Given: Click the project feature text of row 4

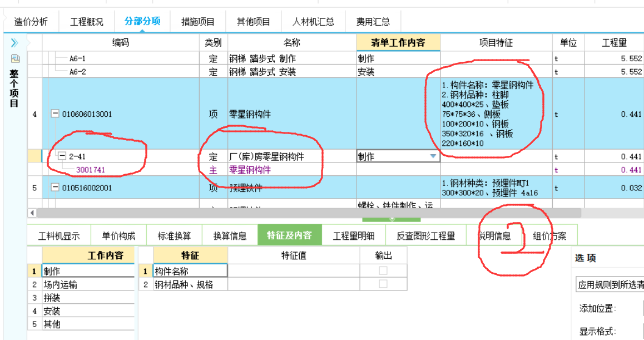Looking at the screenshot, I should point(488,114).
